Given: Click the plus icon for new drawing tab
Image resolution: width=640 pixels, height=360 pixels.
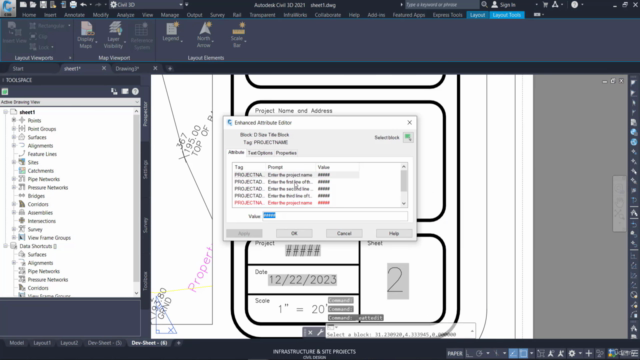Looking at the screenshot, I should coord(170,69).
